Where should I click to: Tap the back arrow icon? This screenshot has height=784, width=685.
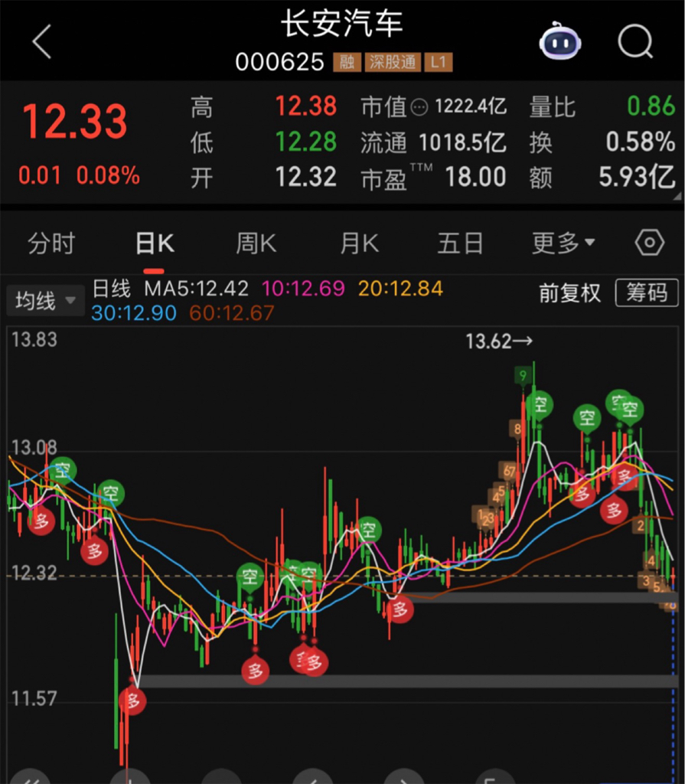pos(43,42)
